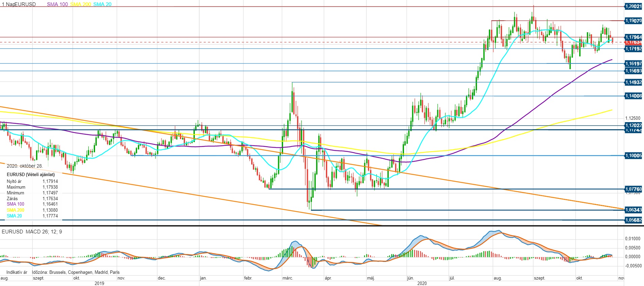Click the 1,17192 support price label

[x=633, y=49]
